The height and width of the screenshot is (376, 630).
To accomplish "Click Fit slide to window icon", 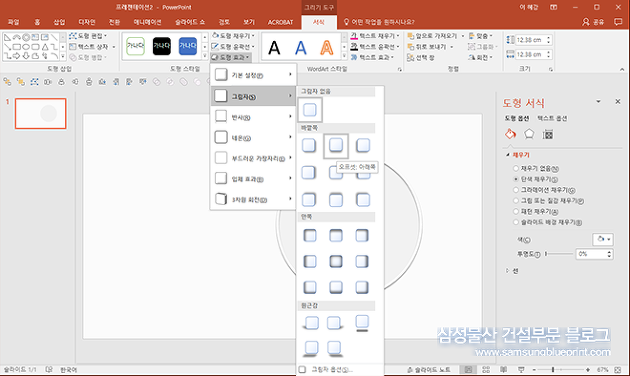I will tap(618, 370).
